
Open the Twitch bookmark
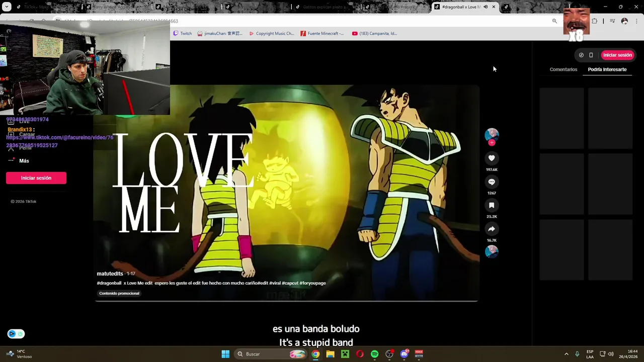[x=183, y=34]
